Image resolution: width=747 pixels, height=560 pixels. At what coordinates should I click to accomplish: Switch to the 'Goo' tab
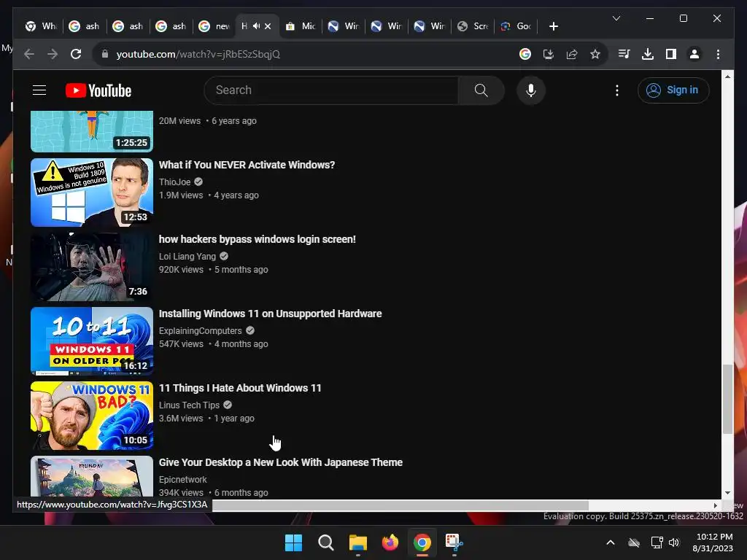tap(516, 26)
